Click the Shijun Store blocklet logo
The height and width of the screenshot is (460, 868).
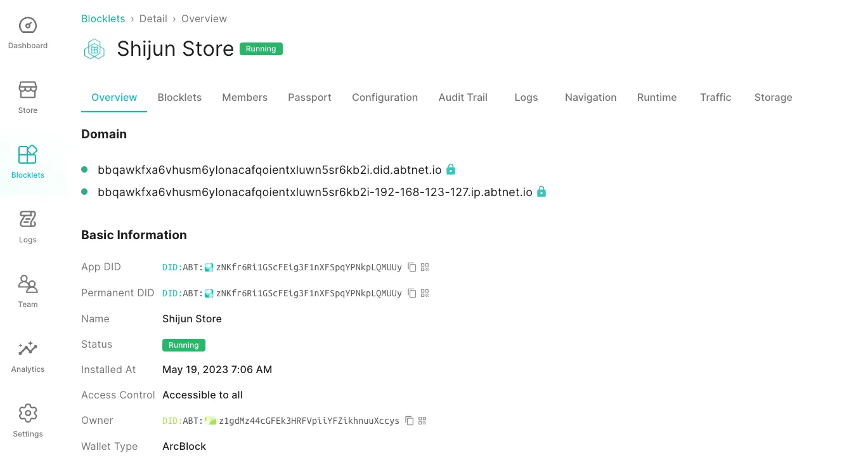pos(94,49)
